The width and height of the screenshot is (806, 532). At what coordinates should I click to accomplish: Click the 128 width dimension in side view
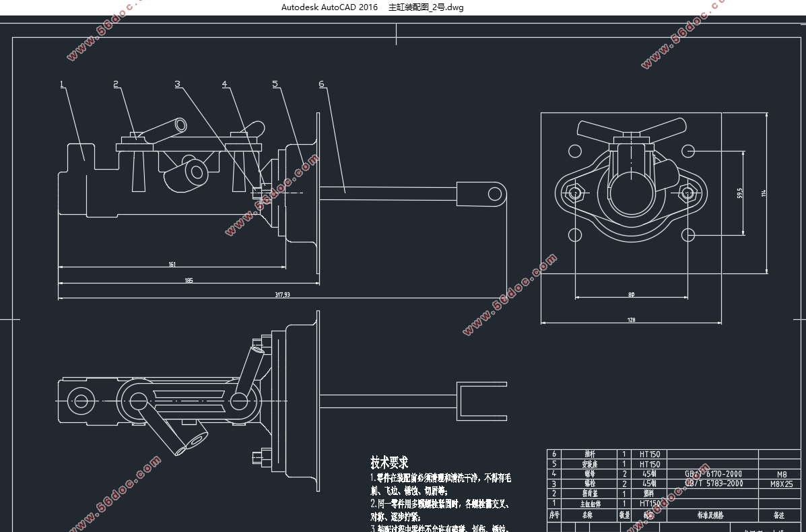[x=631, y=320]
